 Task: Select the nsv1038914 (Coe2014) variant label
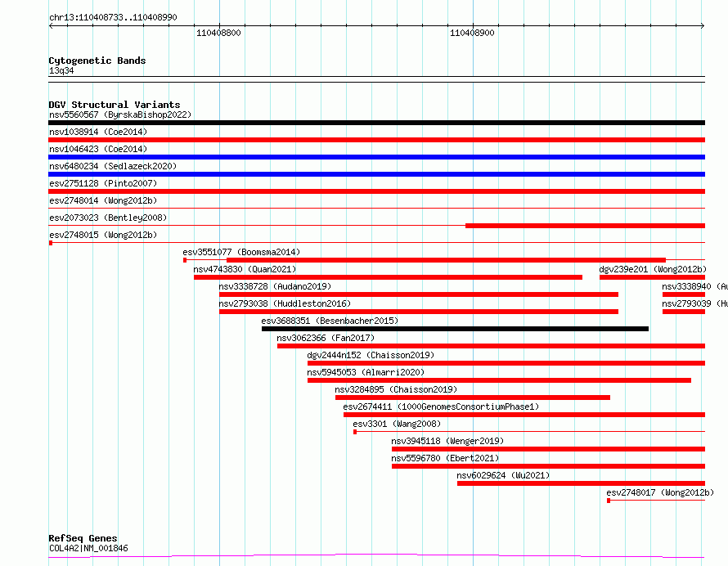point(98,132)
